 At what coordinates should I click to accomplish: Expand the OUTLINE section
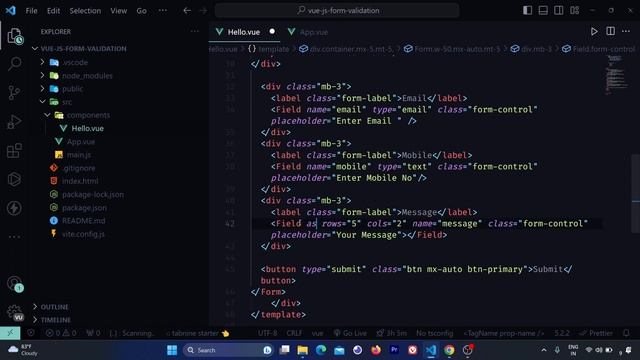click(x=55, y=307)
